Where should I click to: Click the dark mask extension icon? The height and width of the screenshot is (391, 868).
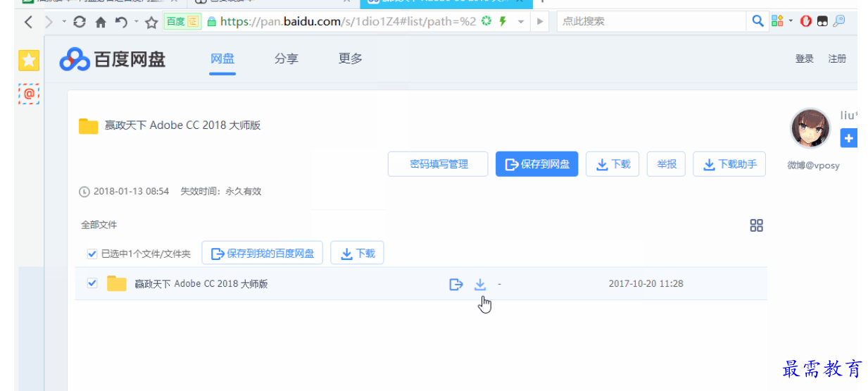tap(822, 21)
